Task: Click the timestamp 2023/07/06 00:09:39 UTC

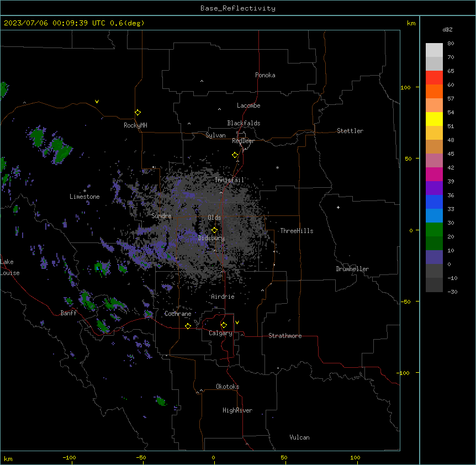Action: (x=55, y=23)
